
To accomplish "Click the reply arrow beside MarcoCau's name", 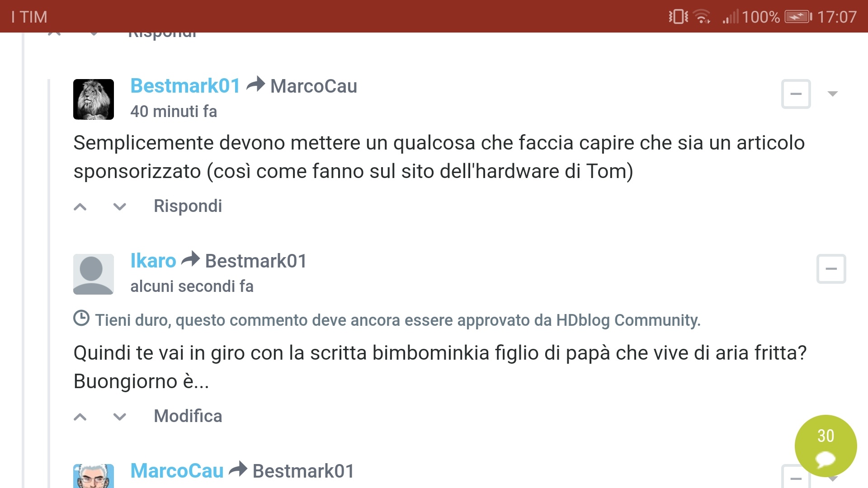I will pyautogui.click(x=238, y=469).
